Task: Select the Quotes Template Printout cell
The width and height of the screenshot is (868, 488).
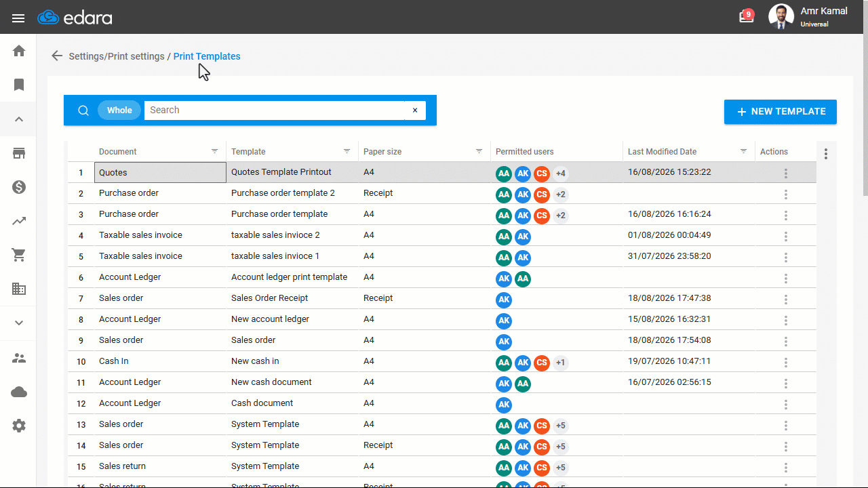Action: coord(292,172)
